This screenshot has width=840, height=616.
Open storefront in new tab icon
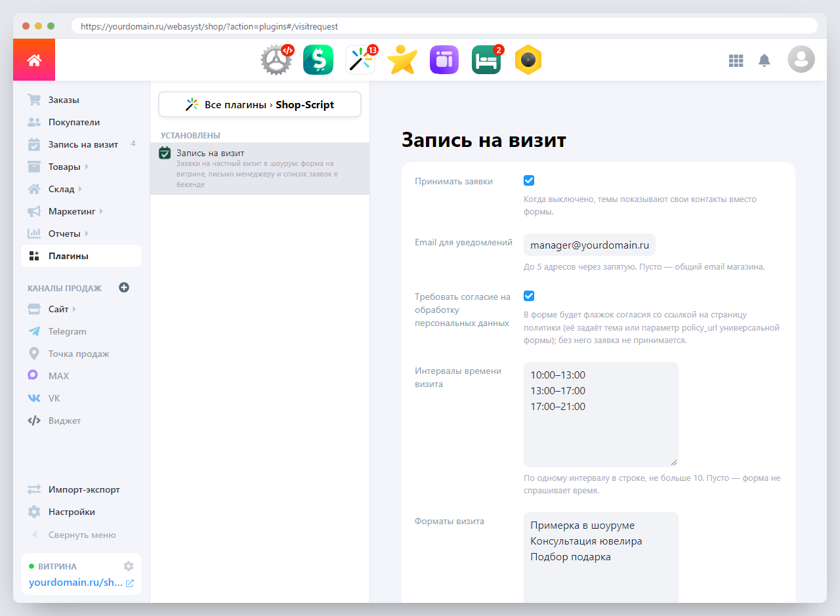[x=130, y=583]
